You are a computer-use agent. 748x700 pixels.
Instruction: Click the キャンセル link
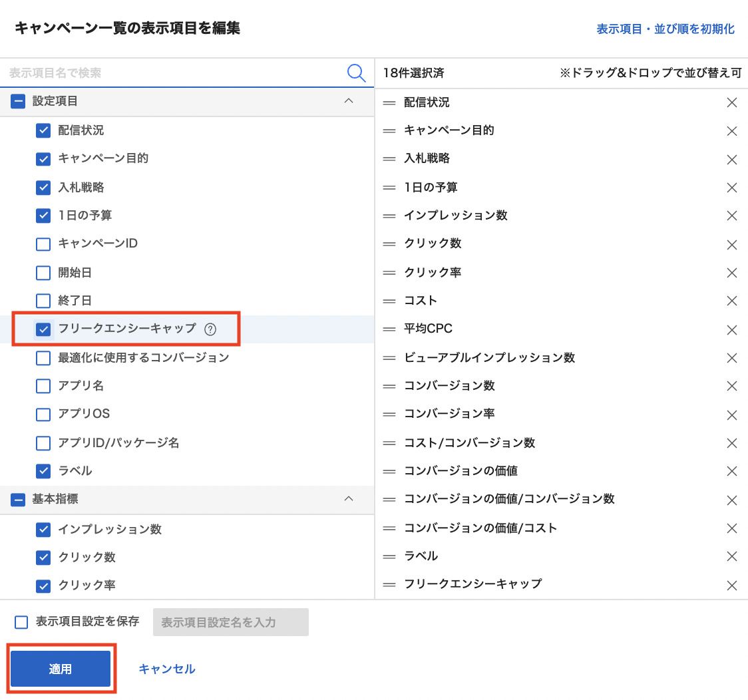point(167,669)
